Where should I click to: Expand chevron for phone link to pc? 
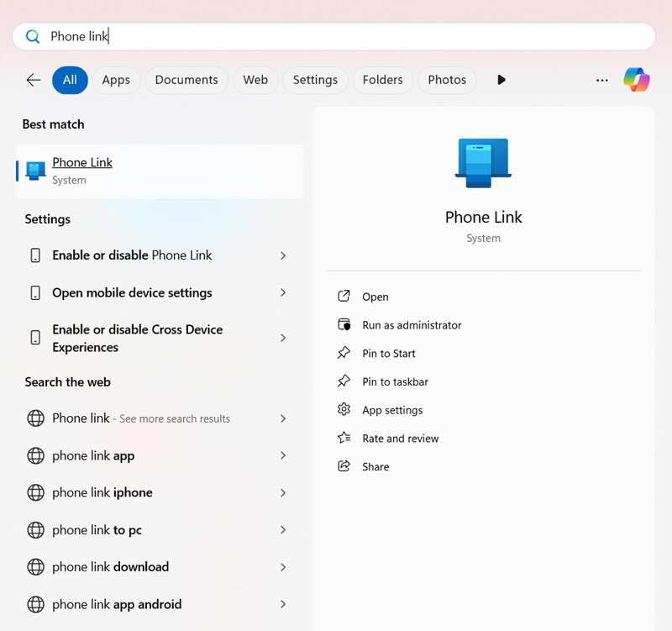pyautogui.click(x=283, y=530)
